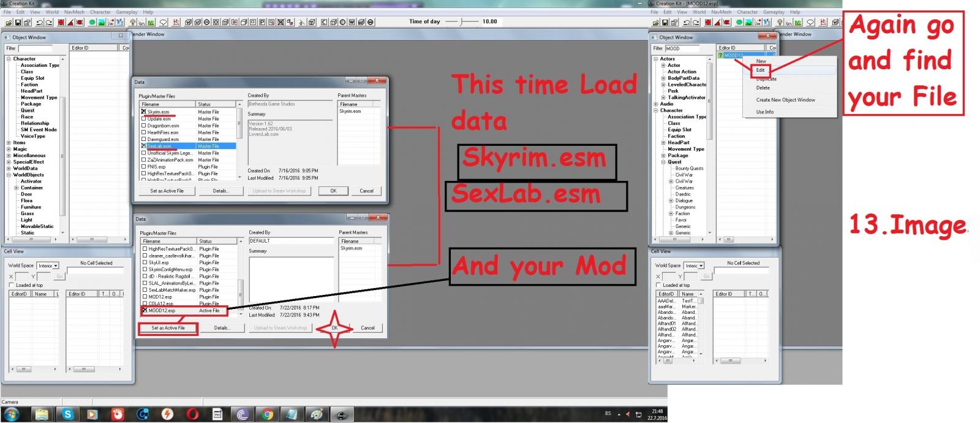Toggle SexLab.esm checkbox in upper Data dialog

pyautogui.click(x=144, y=146)
